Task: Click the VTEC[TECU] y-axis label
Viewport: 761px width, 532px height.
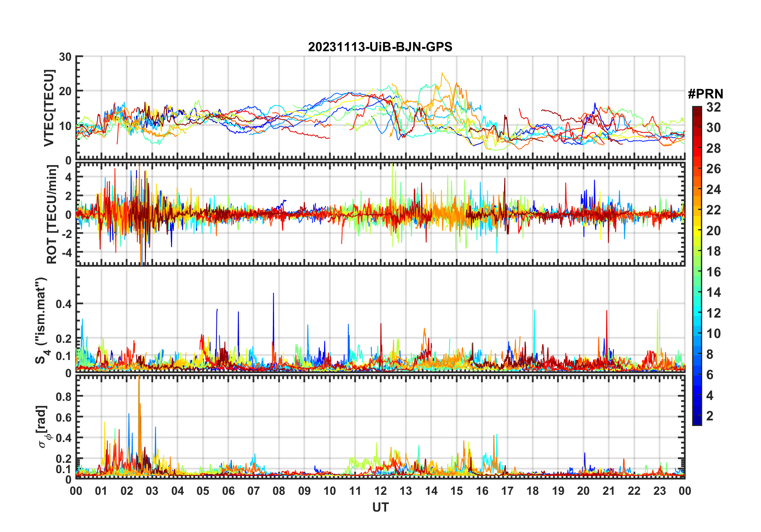Action: (48, 108)
